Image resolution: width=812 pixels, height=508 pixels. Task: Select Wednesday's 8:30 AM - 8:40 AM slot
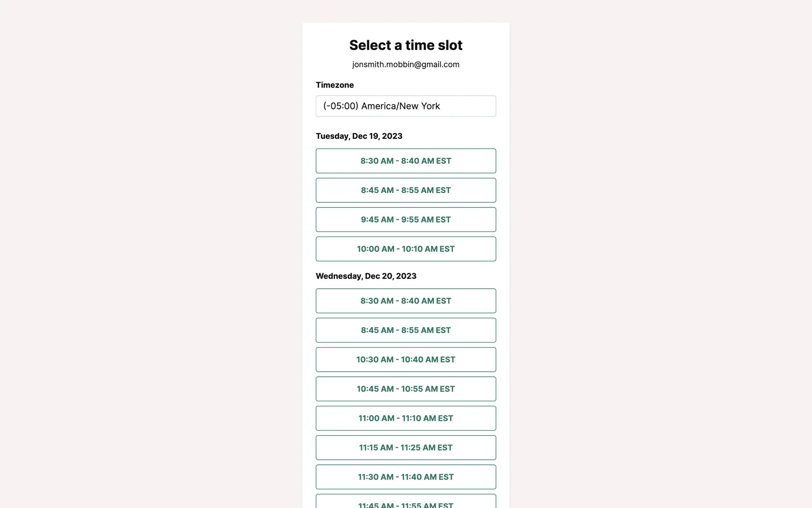[x=406, y=301]
